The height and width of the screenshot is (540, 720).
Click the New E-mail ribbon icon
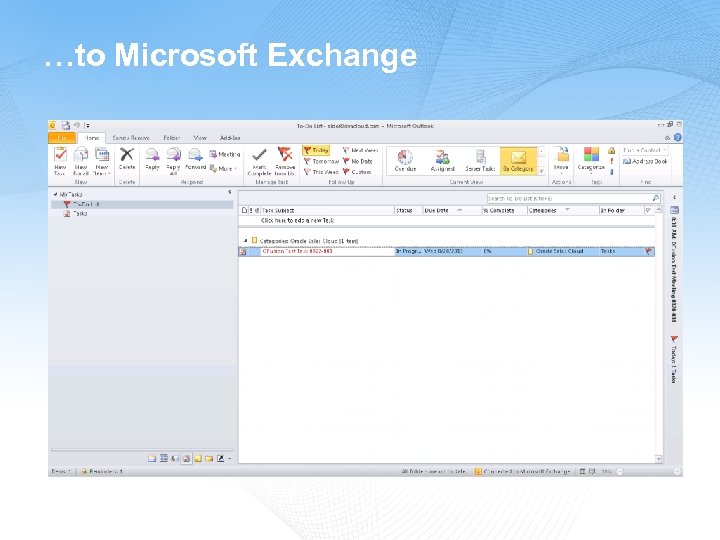coord(81,161)
